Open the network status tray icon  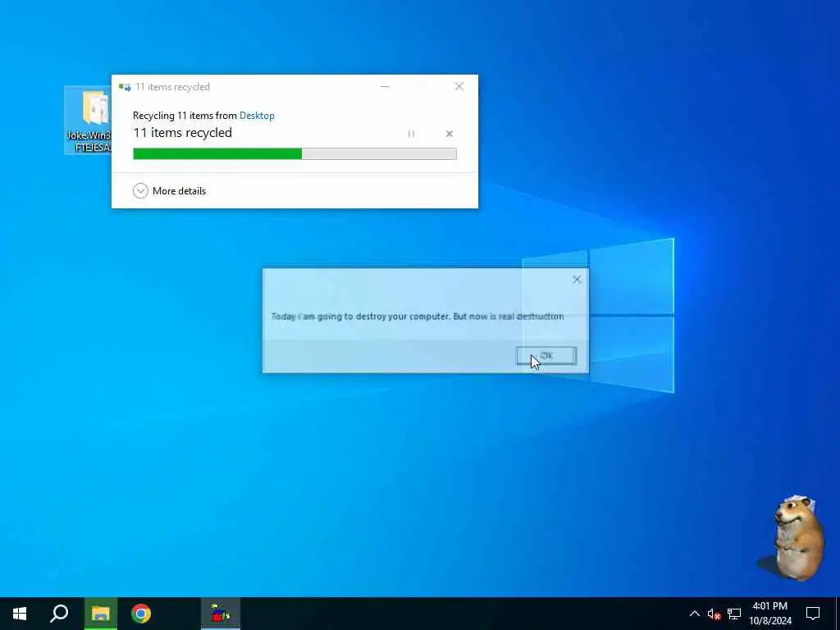[734, 614]
